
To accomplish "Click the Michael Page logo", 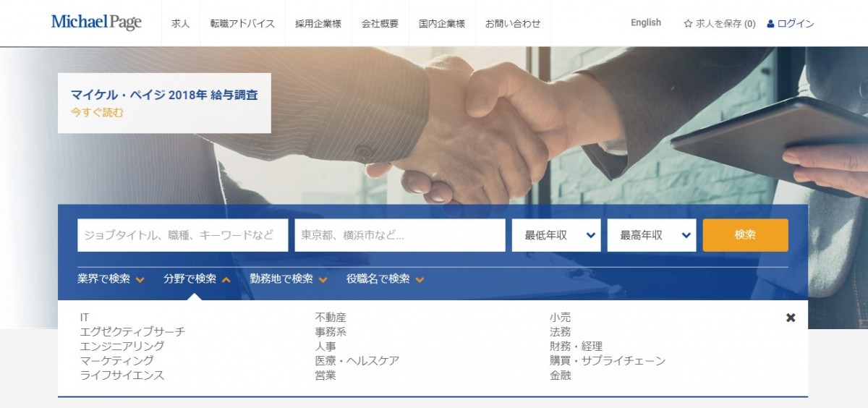I will tap(96, 22).
